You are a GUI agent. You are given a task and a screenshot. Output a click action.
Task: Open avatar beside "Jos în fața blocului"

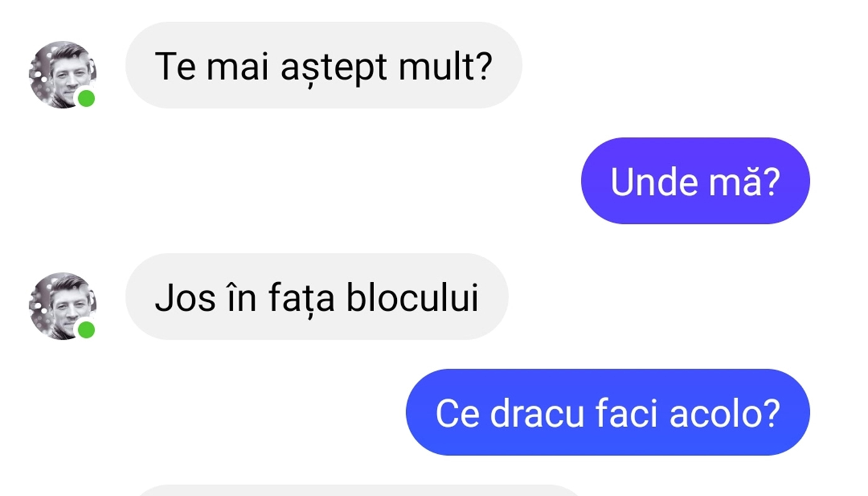pyautogui.click(x=63, y=306)
